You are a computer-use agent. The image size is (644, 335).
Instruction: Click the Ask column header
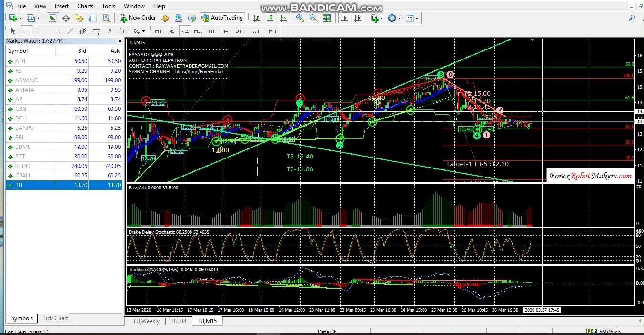[x=106, y=51]
